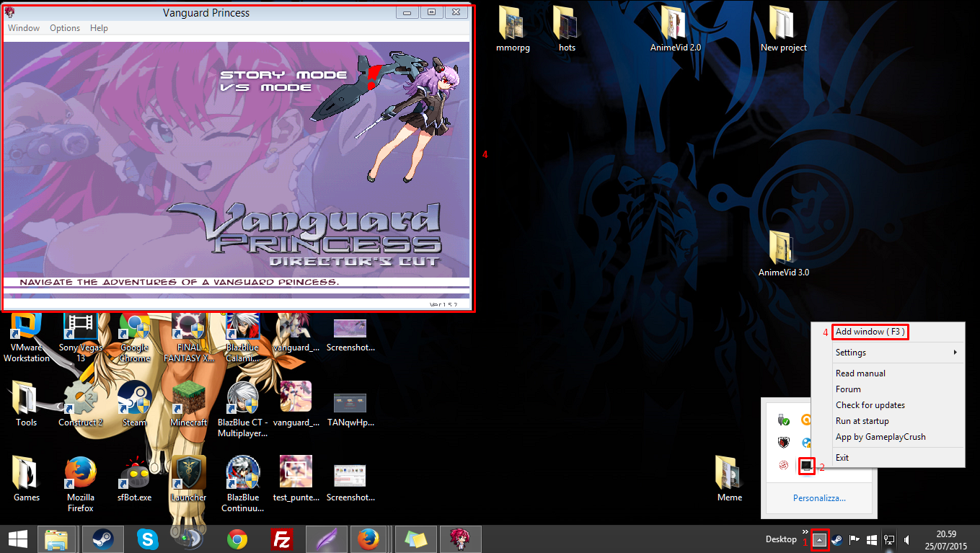
Task: Select the Construct 2 desktop shortcut
Action: click(x=81, y=404)
